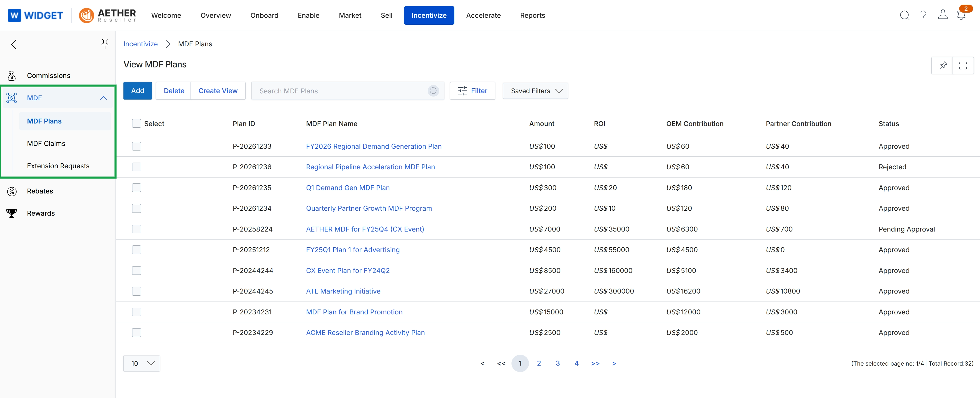Open ACME Reseller Branding Activity Plan
This screenshot has width=980, height=398.
click(365, 333)
